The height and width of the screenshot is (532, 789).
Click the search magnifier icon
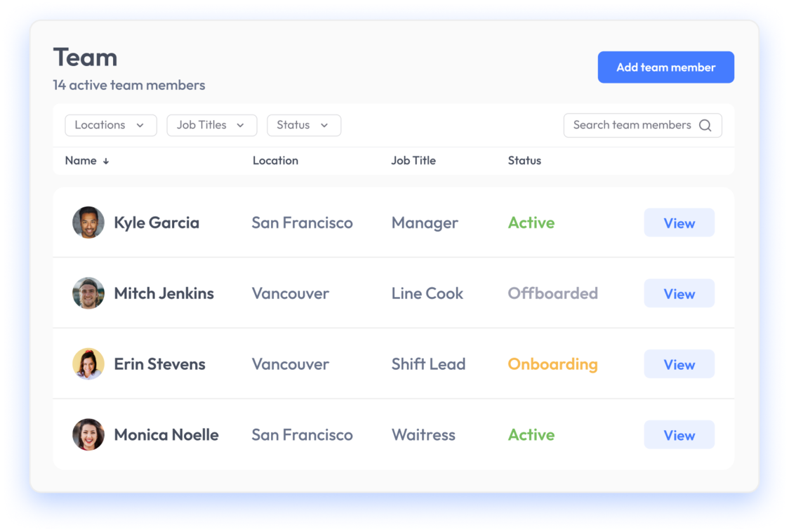point(705,126)
